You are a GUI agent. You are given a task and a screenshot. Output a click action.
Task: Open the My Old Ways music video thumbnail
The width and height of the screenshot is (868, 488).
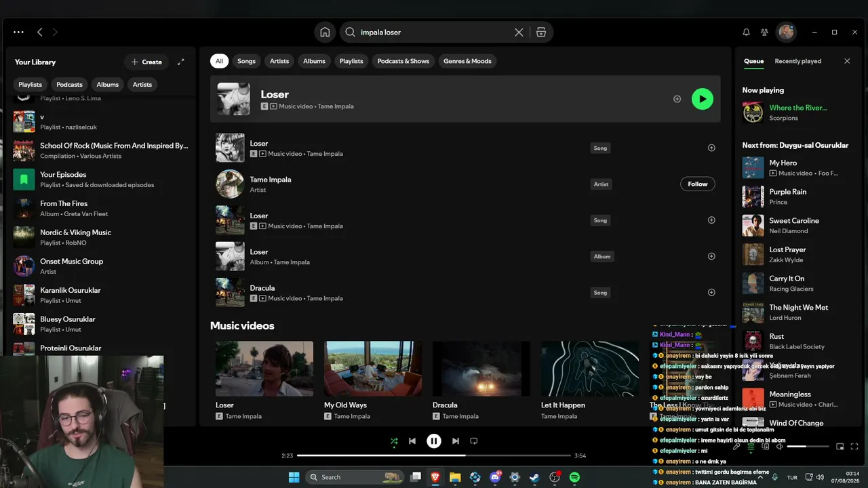373,369
